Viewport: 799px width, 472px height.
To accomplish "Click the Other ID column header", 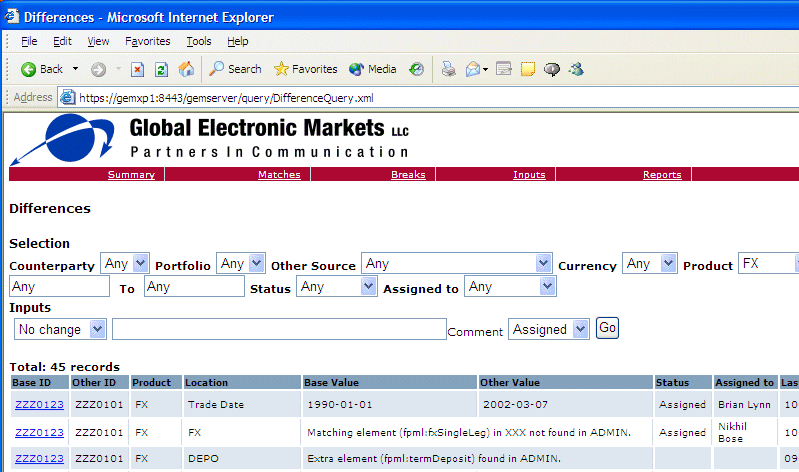I will [99, 382].
